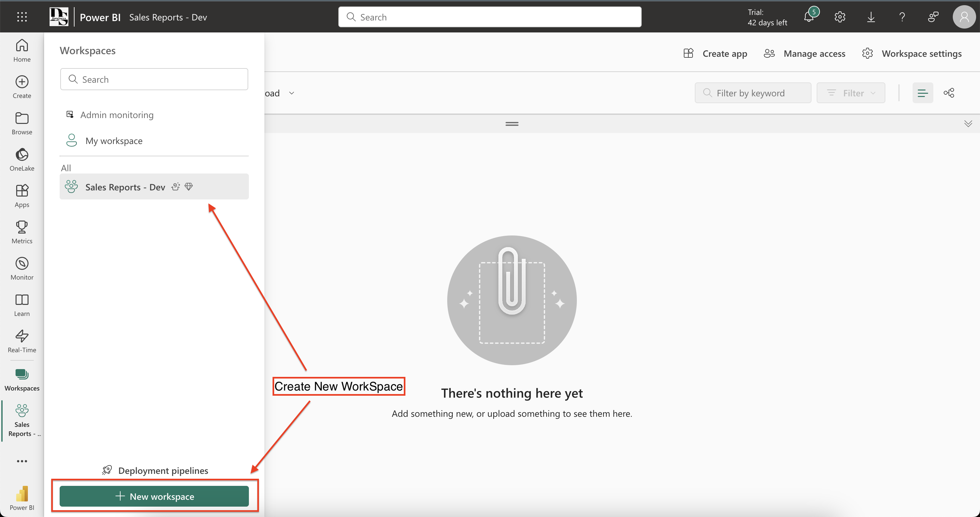Open the app launcher waffle menu
This screenshot has width=980, height=517.
click(x=22, y=17)
